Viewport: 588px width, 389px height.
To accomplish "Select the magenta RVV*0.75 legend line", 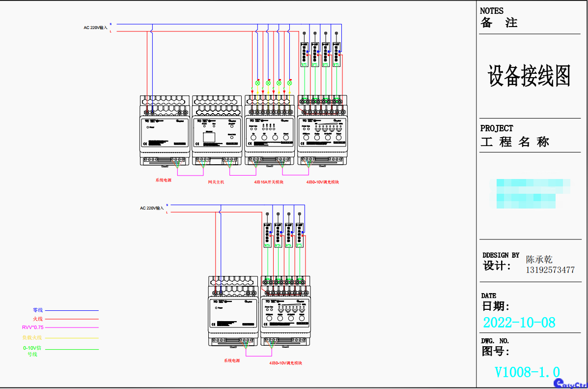I will pos(72,327).
